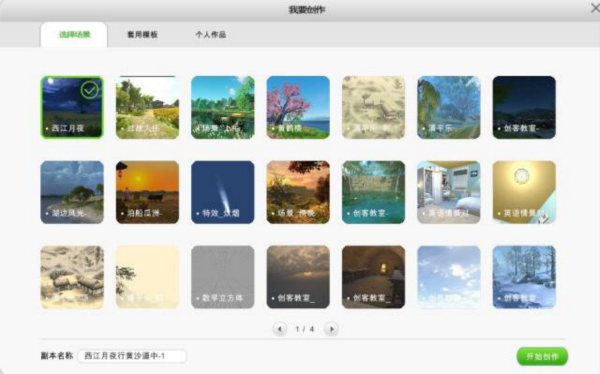Image resolution: width=600 pixels, height=374 pixels.
Task: Click the 选择场景 tab
Action: (74, 34)
